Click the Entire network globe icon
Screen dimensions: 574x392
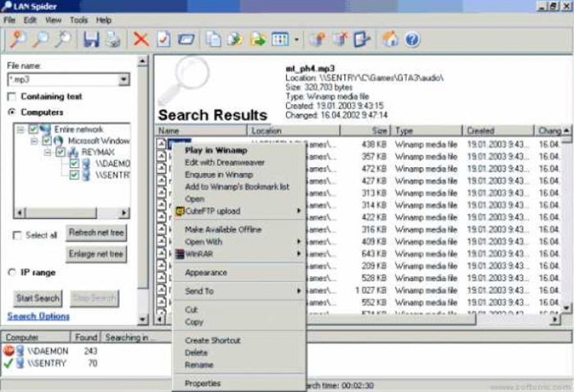point(45,129)
